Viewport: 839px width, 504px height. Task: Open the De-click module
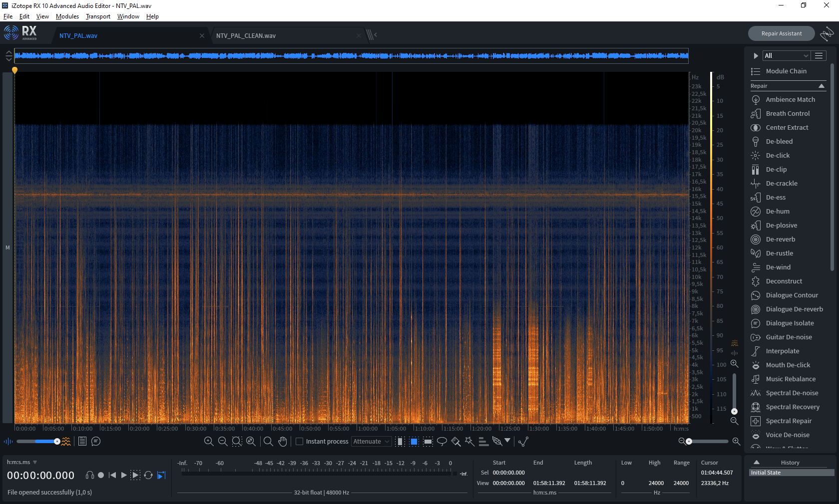click(789, 156)
